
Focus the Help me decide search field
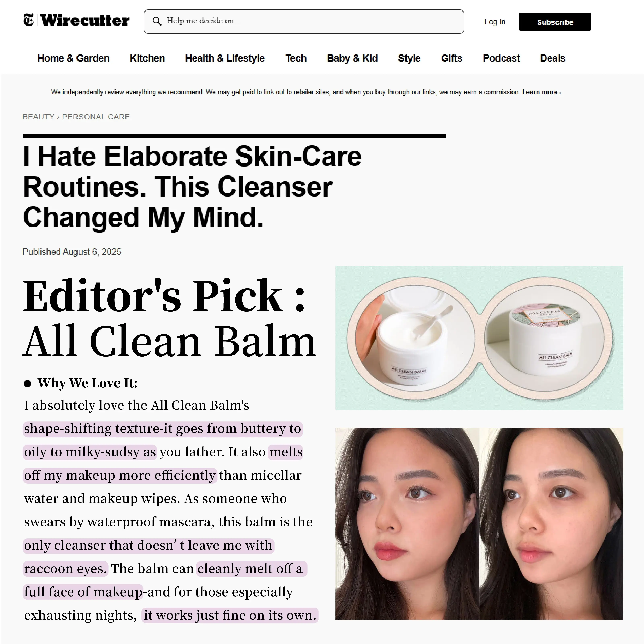[304, 22]
